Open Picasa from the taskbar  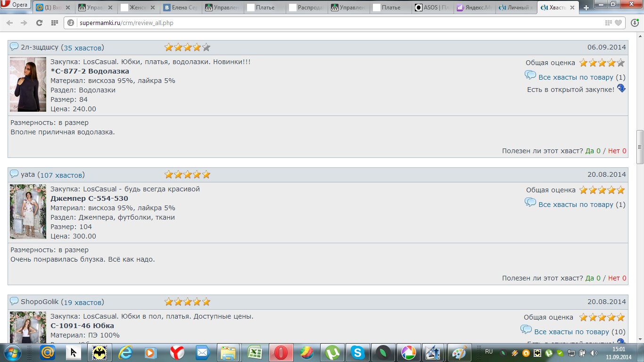pyautogui.click(x=410, y=352)
